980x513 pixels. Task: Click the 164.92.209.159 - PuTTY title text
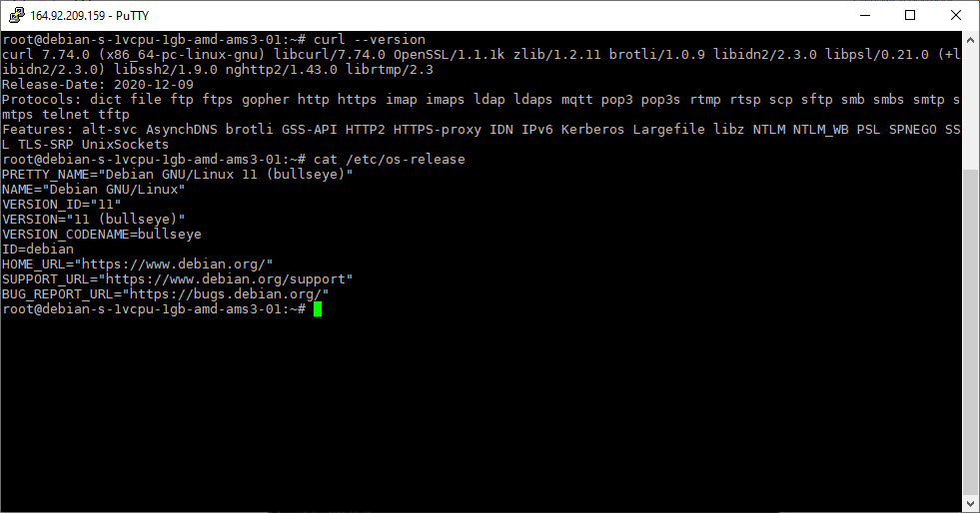(89, 16)
